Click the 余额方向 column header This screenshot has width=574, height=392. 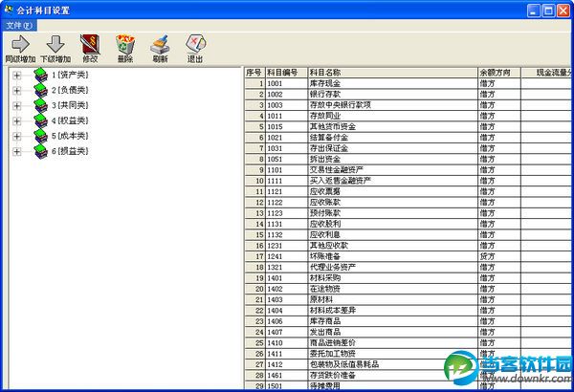point(499,73)
